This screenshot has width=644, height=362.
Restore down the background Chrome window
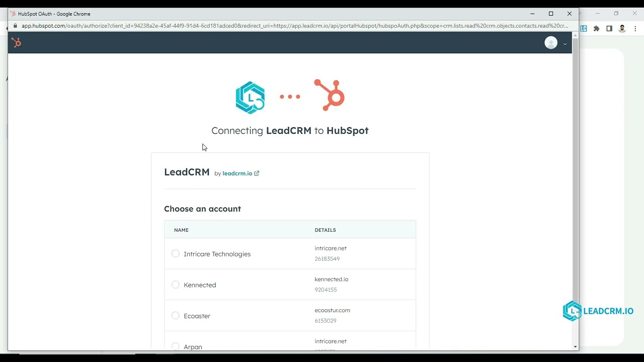click(616, 14)
